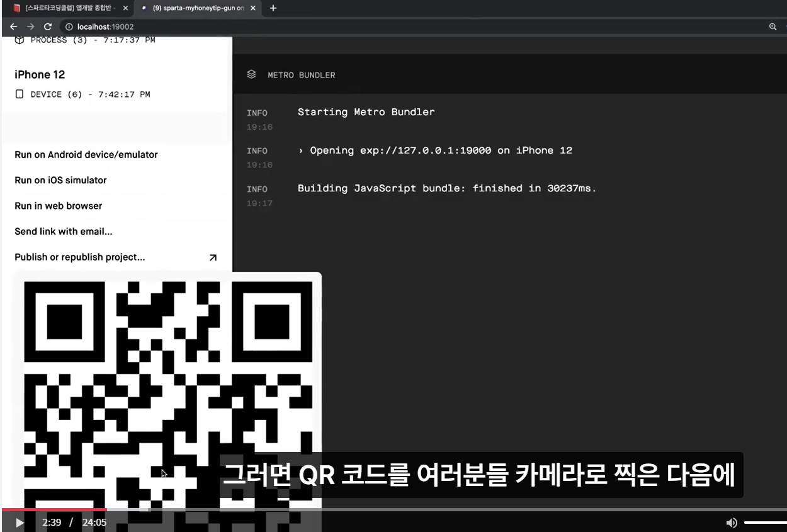The image size is (787, 532).
Task: Click the DEVICE (6) phone icon
Action: [x=20, y=94]
